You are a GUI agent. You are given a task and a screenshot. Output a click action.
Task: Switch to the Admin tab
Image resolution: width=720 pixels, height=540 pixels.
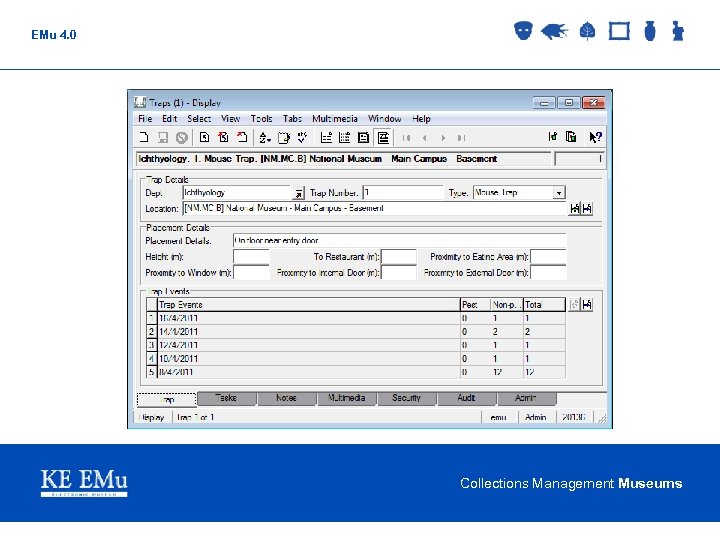[526, 399]
